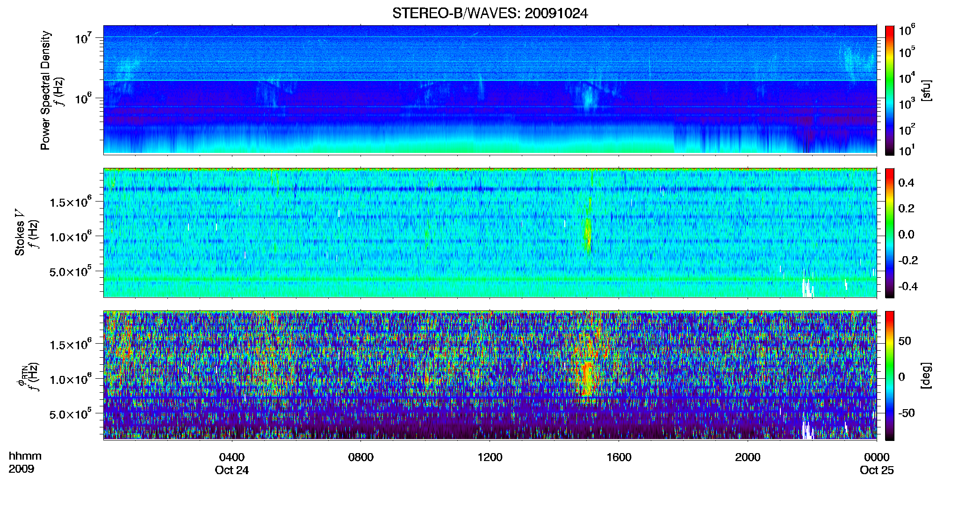Screen dimensions: 980x505
Task: Click the 1600 time tick label
Action: 619,457
